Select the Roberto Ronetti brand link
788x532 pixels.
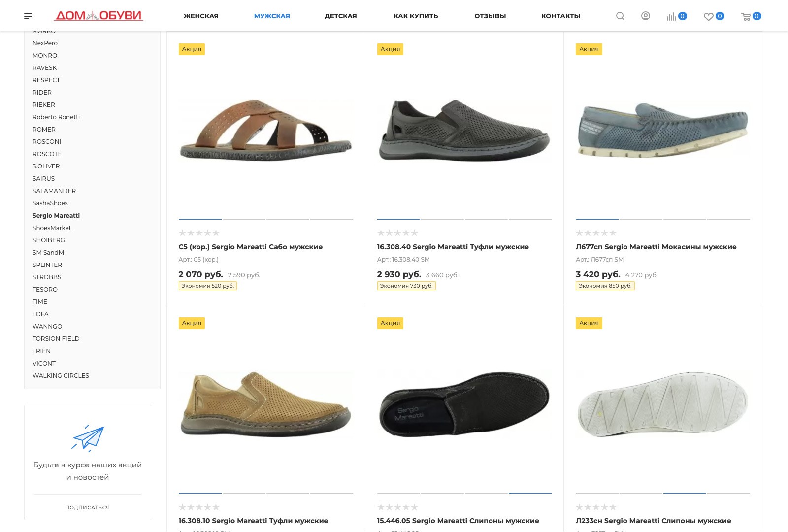point(56,117)
